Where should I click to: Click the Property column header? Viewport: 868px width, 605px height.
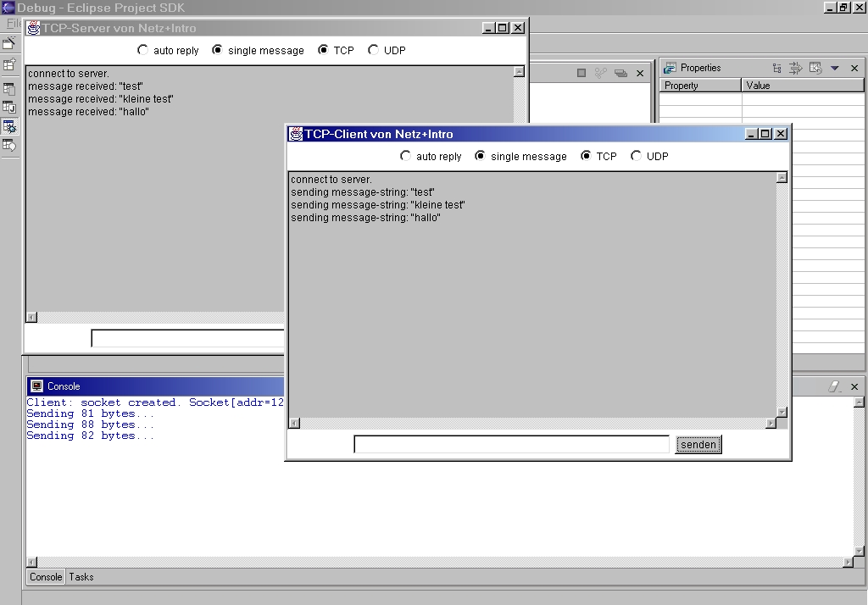pos(700,86)
